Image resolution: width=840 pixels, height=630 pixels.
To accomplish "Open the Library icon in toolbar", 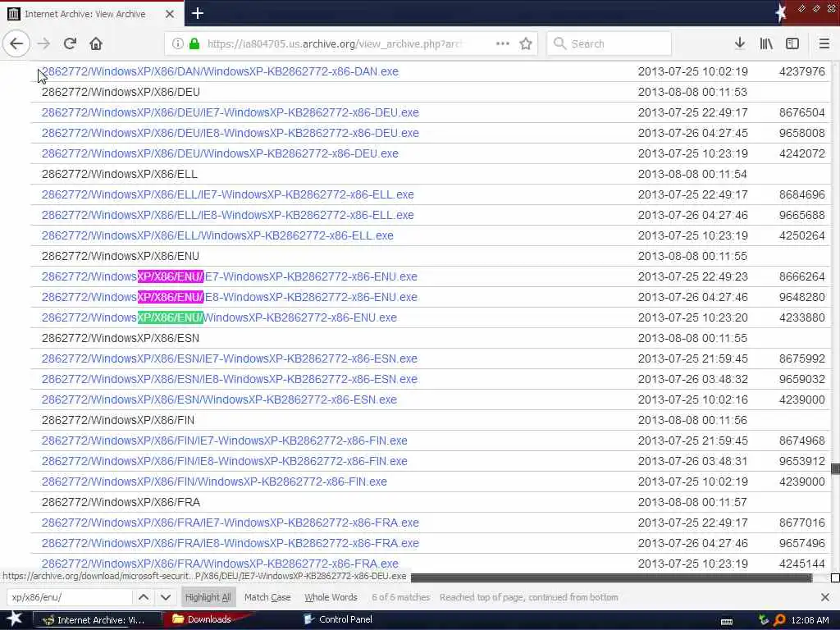I will coord(766,44).
